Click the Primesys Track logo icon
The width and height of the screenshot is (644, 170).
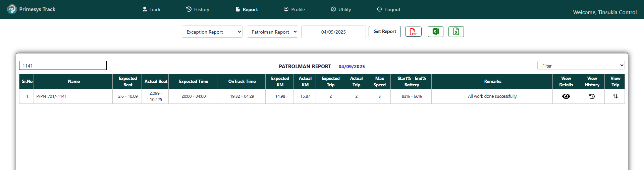[12, 9]
